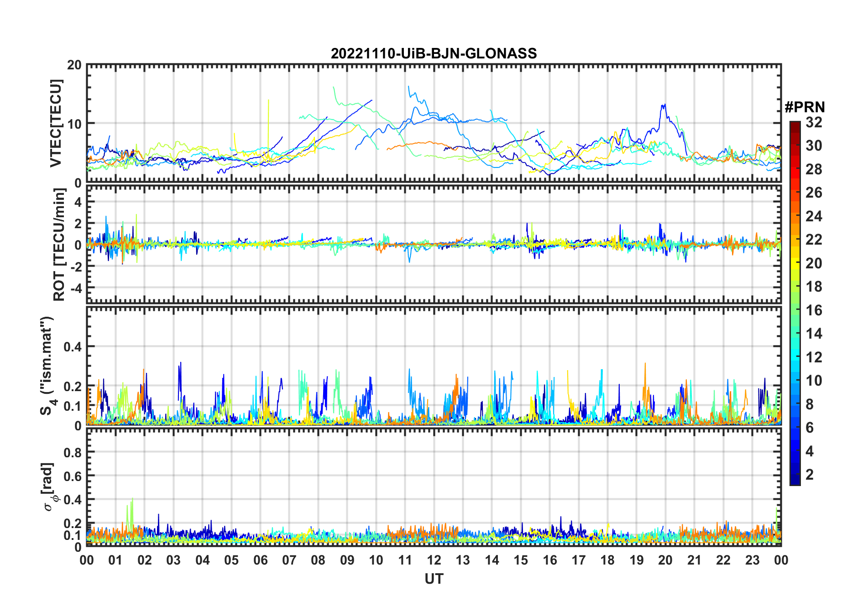Select PRN colorbar tick label 12
868x607 pixels.
coord(814,357)
